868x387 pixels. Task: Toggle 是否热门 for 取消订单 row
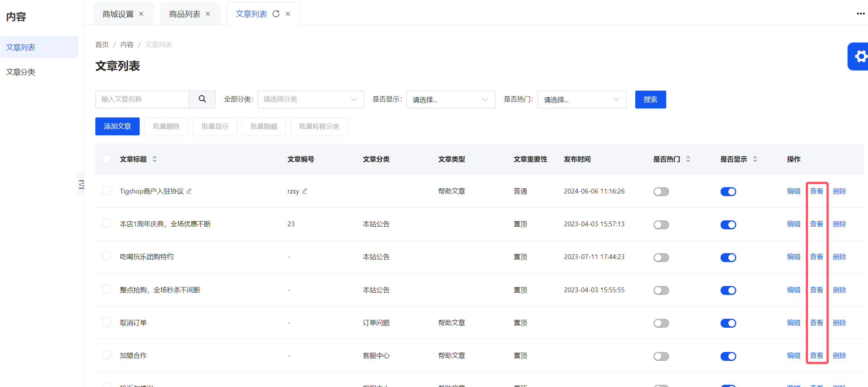tap(661, 323)
